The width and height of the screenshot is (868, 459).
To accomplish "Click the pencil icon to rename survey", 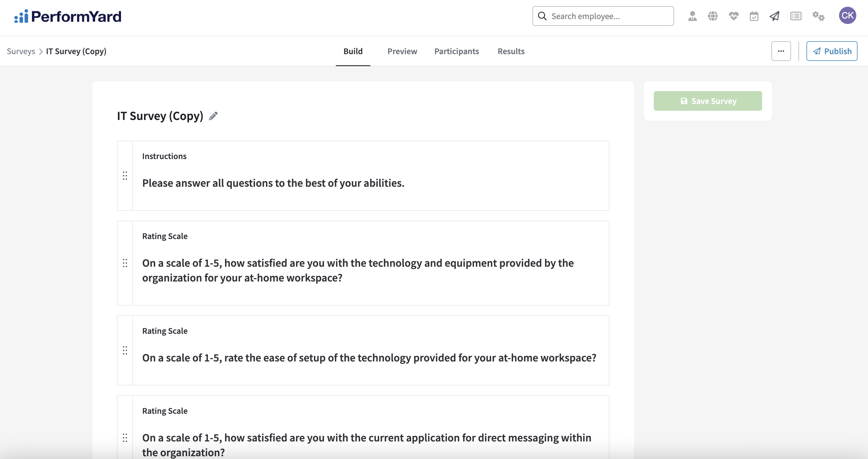I will [x=213, y=116].
